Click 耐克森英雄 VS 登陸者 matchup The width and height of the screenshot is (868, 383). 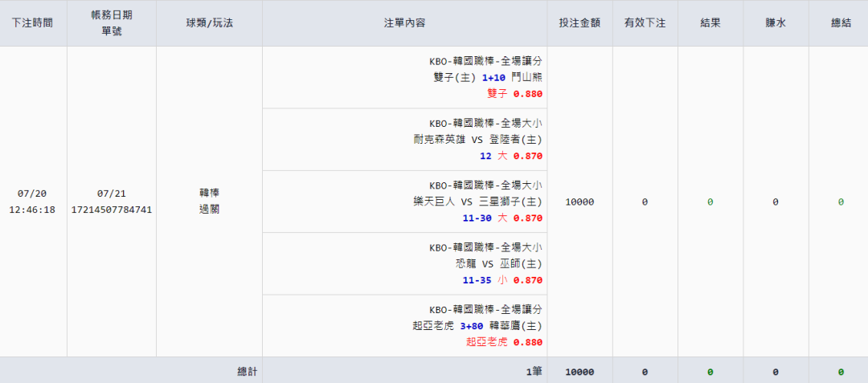coord(477,140)
